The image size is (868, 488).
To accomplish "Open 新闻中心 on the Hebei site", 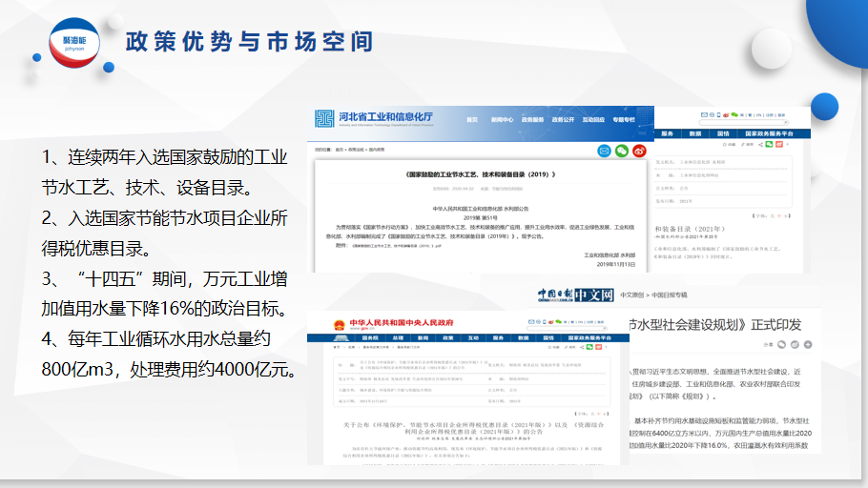I will (x=503, y=120).
